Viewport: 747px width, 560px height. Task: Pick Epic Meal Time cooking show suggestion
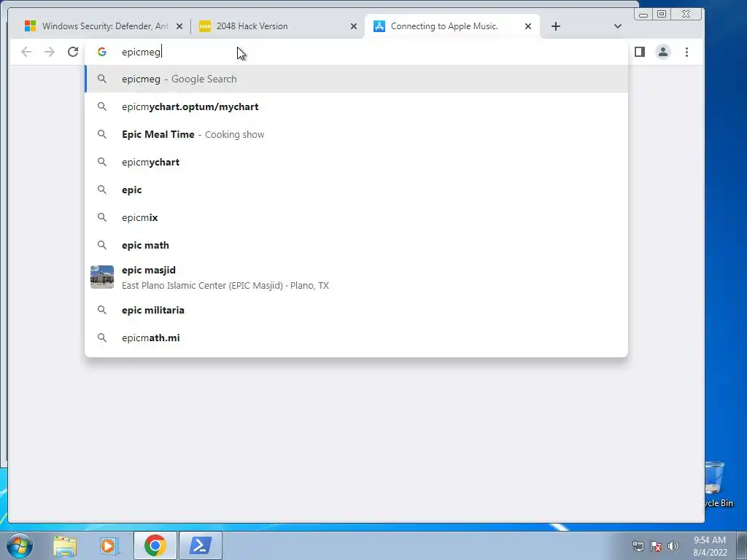tap(356, 134)
